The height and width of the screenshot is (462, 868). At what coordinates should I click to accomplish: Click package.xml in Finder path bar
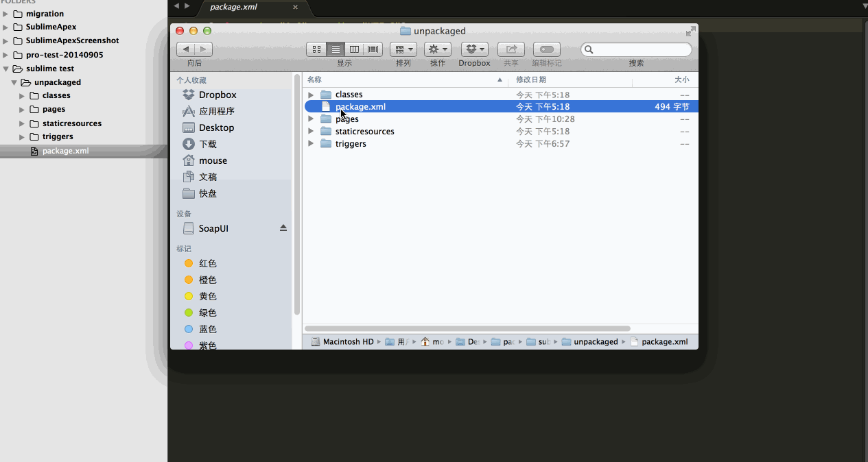[659, 342]
